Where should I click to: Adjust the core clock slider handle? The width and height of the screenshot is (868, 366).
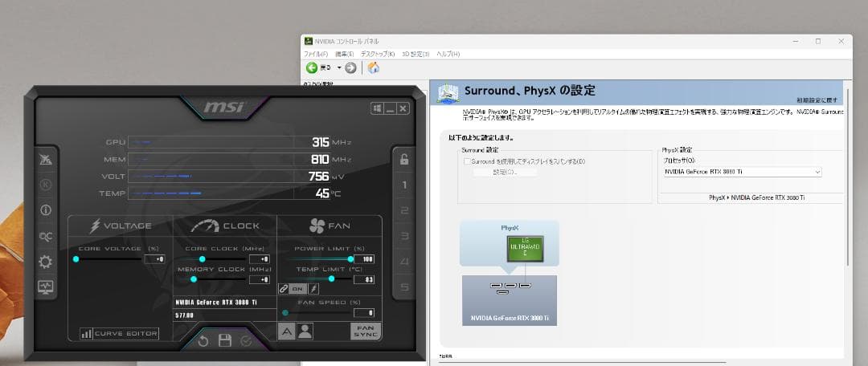pos(202,258)
